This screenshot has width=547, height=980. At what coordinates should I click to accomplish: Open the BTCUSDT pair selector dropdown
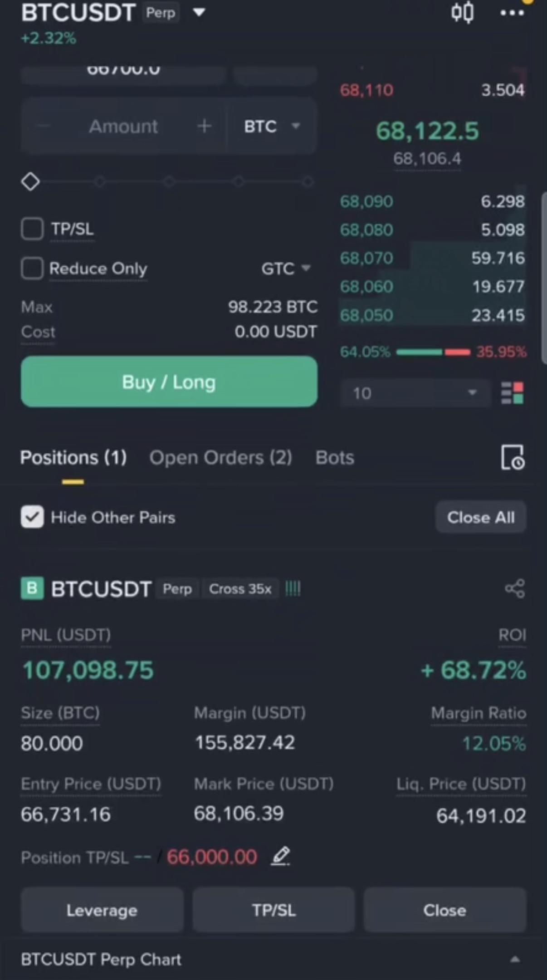pos(199,12)
